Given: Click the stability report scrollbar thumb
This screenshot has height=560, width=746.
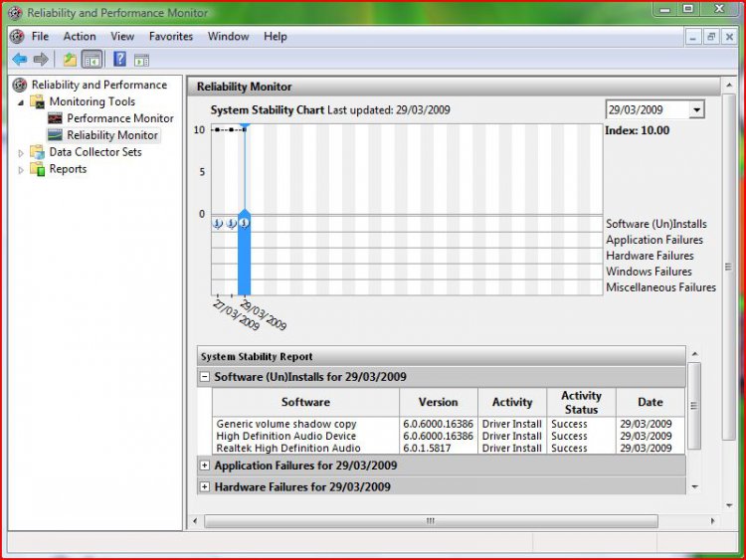Looking at the screenshot, I should click(x=693, y=406).
